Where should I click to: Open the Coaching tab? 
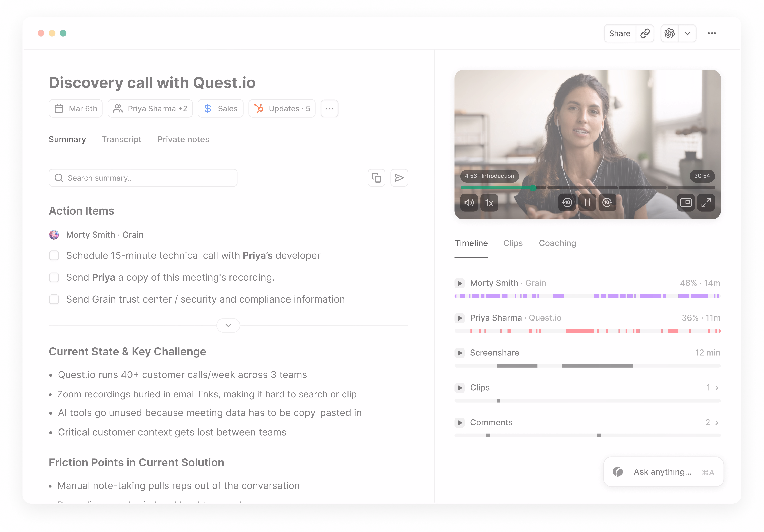tap(557, 243)
